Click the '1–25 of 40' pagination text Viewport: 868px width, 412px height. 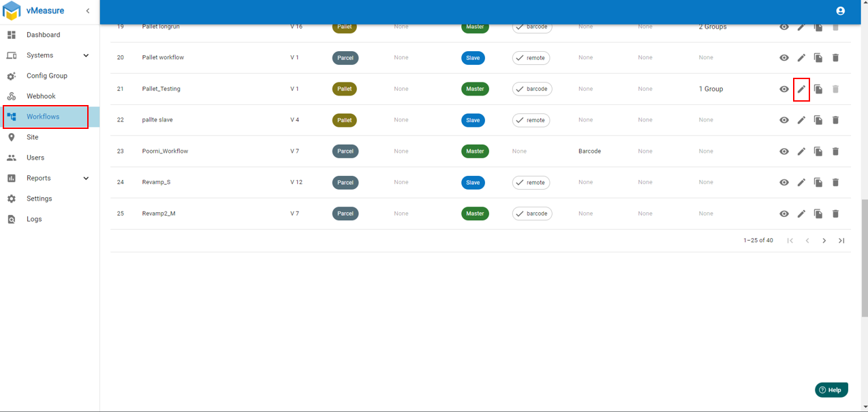758,241
